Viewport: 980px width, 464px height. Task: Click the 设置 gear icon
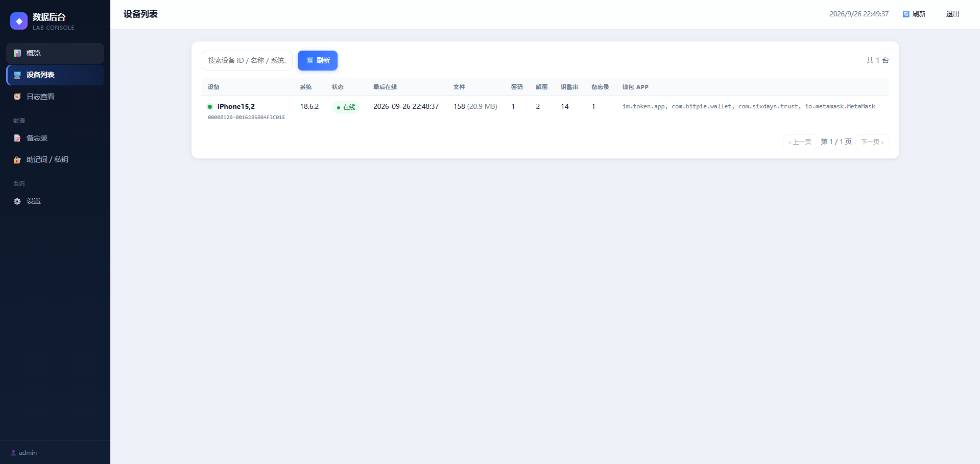click(17, 201)
